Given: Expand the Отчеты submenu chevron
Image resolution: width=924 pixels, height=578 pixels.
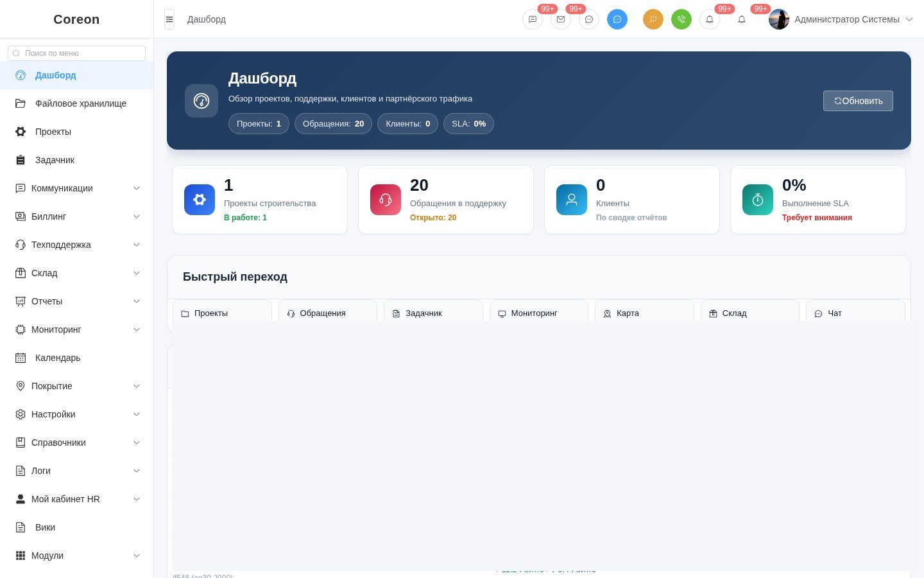Looking at the screenshot, I should pyautogui.click(x=137, y=301).
